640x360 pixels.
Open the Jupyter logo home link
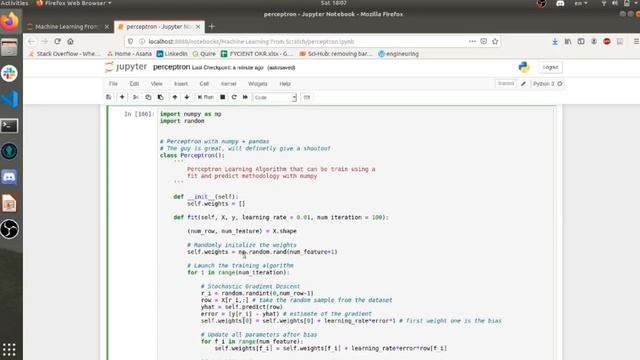click(126, 67)
